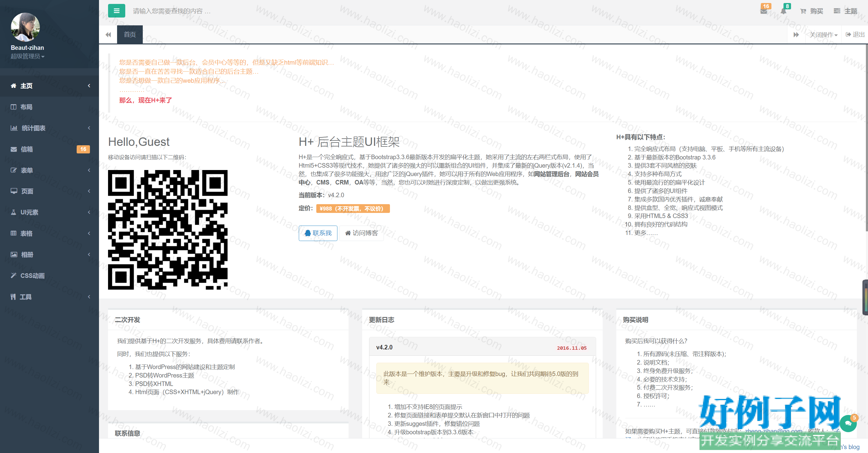Open the CSS动画 menu item
The height and width of the screenshot is (453, 868).
pos(49,276)
